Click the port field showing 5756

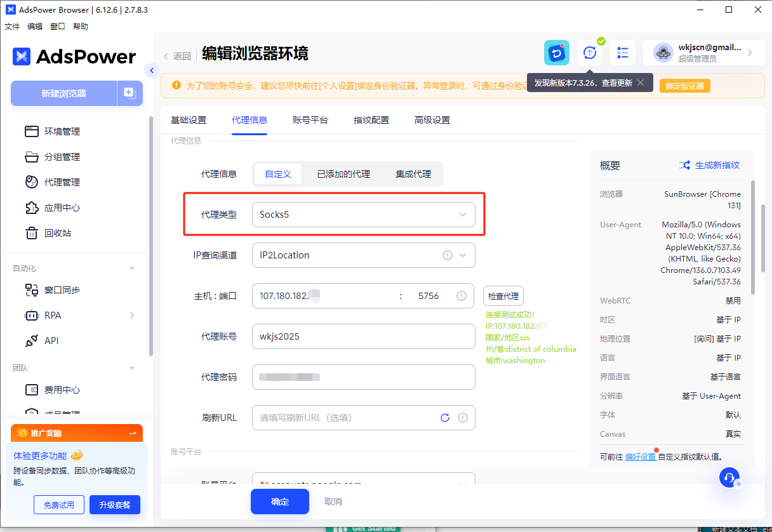click(429, 296)
